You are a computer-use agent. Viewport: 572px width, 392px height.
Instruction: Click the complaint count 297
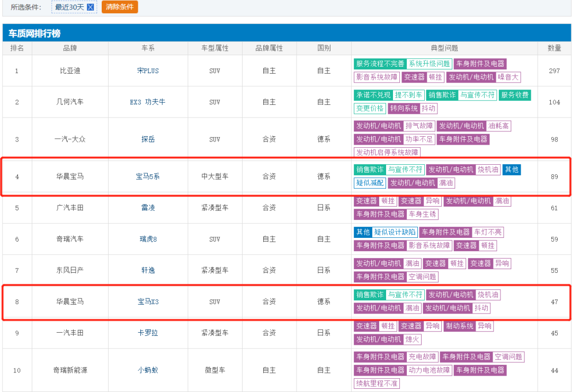coord(554,71)
